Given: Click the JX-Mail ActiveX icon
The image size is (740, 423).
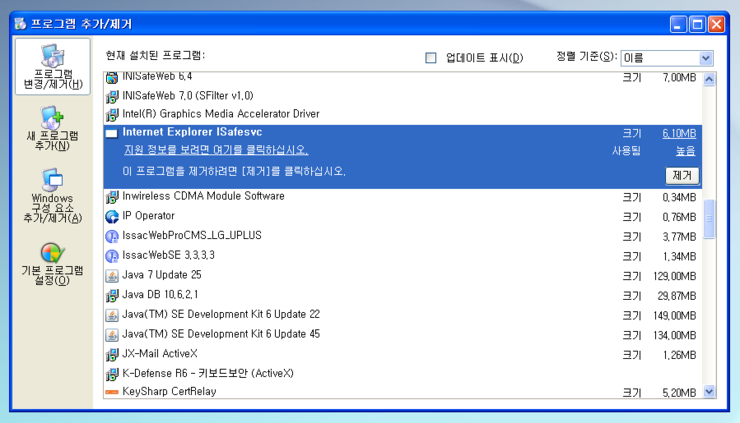Looking at the screenshot, I should click(112, 355).
